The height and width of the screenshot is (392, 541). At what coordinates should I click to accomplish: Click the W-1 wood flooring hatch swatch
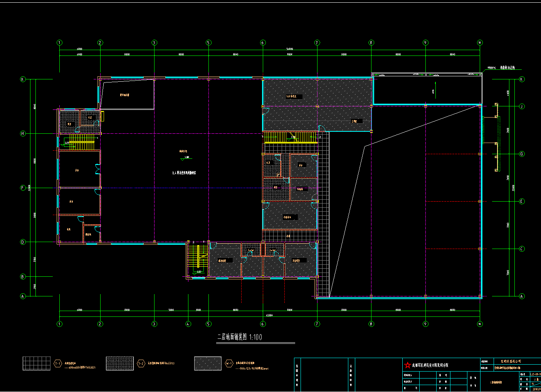pyautogui.click(x=208, y=363)
